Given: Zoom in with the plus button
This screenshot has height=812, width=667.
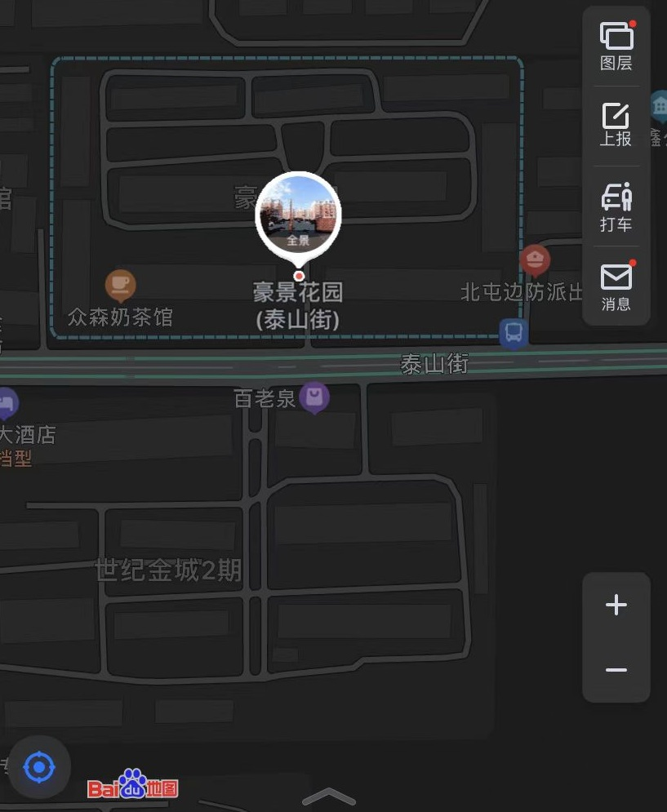Looking at the screenshot, I should click(616, 605).
